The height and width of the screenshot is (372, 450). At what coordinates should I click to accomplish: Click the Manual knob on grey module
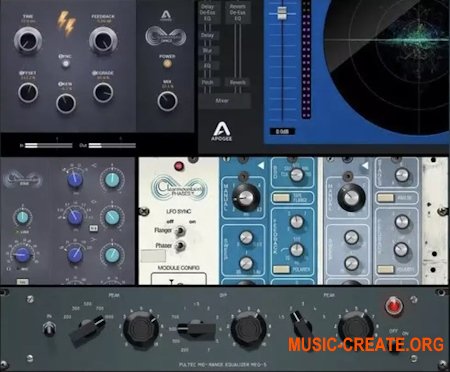351,198
